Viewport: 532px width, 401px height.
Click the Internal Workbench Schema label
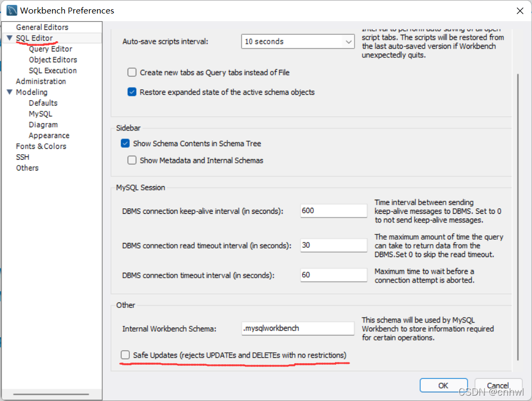[169, 328]
